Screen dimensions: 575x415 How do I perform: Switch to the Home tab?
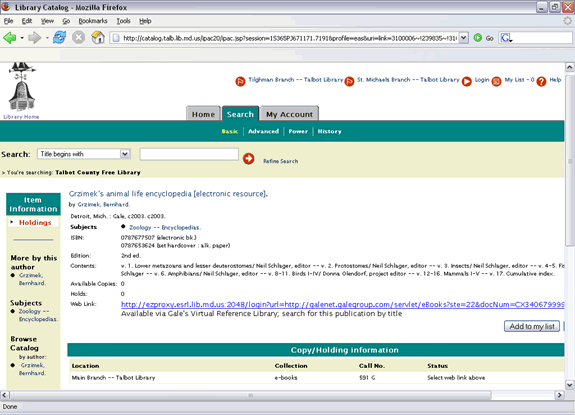pyautogui.click(x=204, y=114)
